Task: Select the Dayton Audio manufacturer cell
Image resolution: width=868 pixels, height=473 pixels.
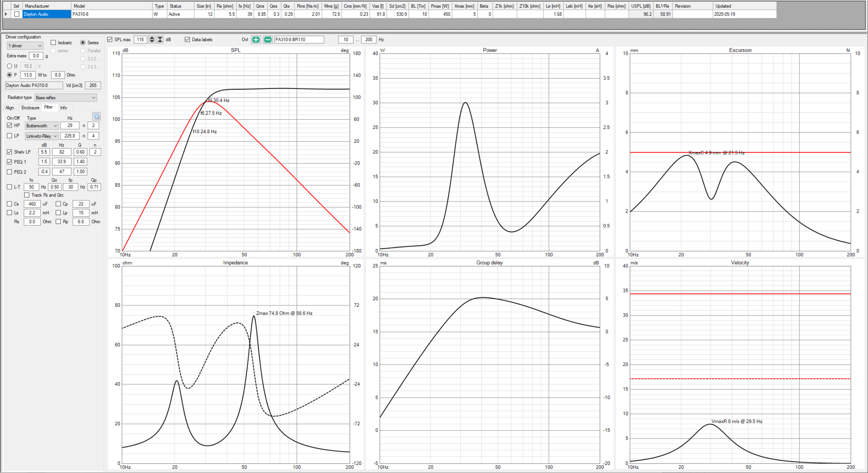Action: pos(47,14)
